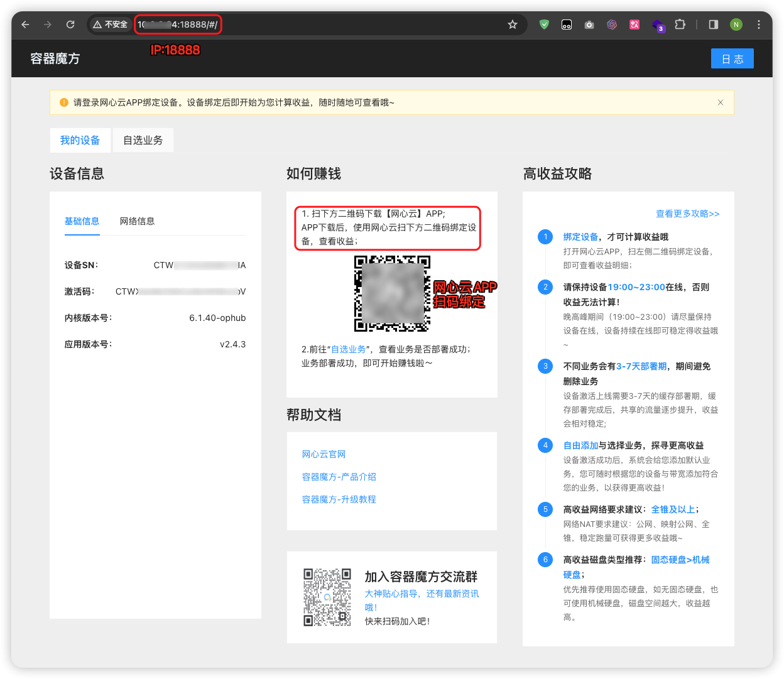Image resolution: width=784 pixels, height=679 pixels.
Task: Click the 容器魔方-产品介绍 link
Action: 339,477
